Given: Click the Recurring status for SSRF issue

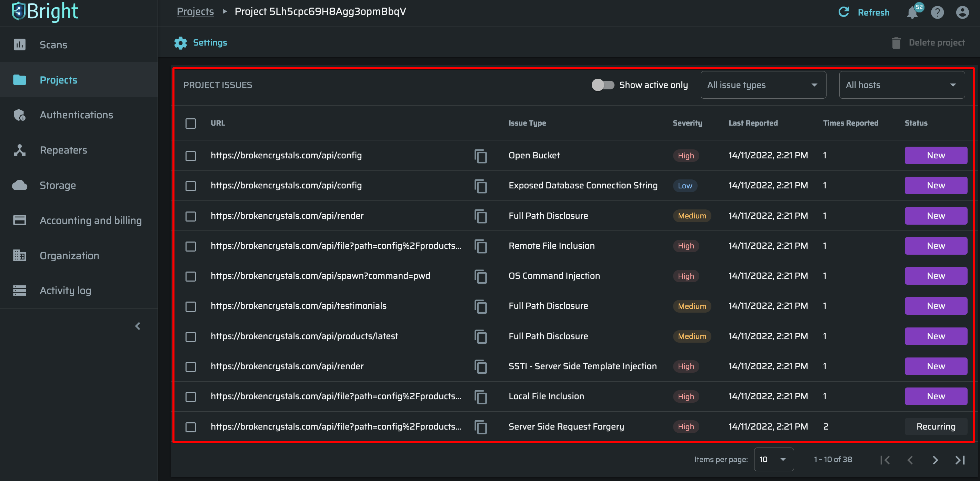Looking at the screenshot, I should [936, 426].
